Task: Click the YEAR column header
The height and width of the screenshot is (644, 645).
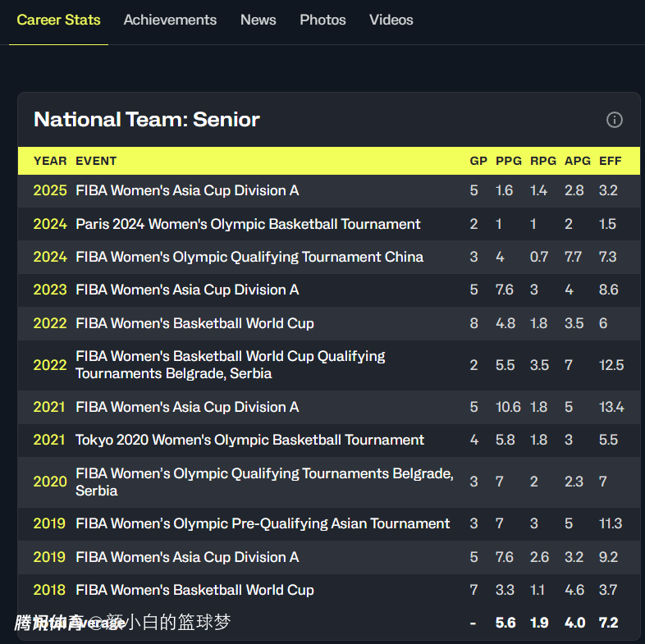Action: (50, 161)
